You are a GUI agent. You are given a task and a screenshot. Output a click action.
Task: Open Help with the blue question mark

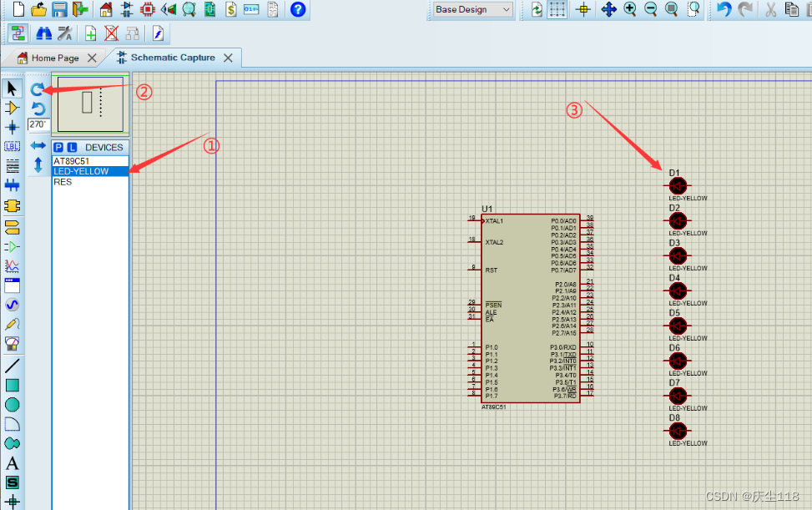(x=298, y=9)
